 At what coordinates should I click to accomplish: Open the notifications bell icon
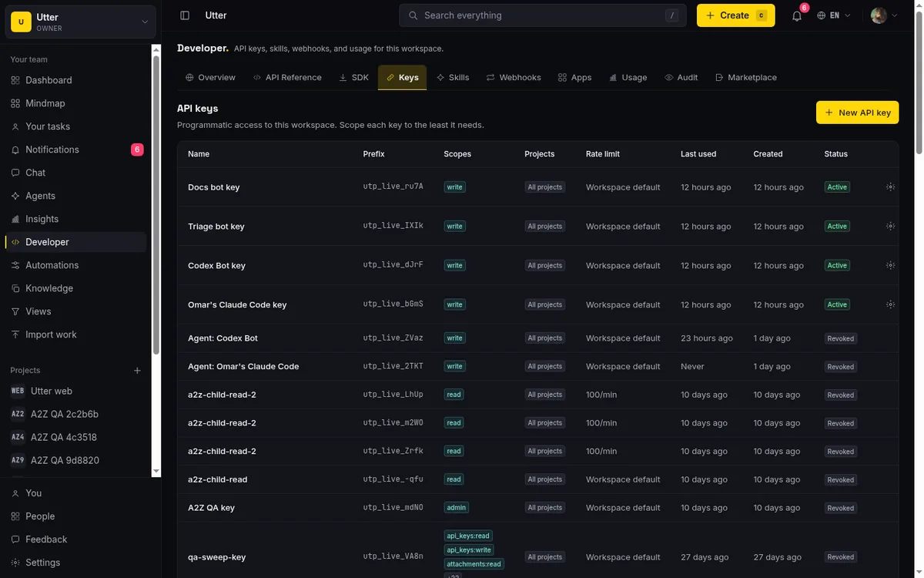797,15
